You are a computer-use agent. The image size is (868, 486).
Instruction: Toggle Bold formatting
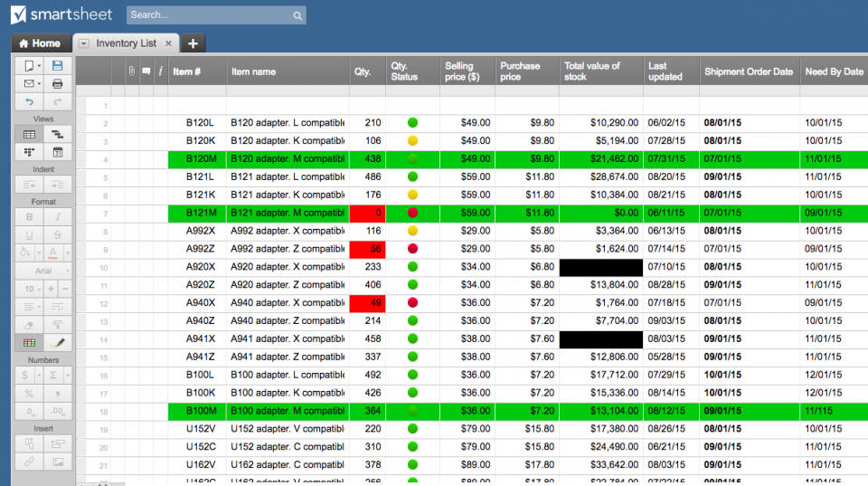29,217
